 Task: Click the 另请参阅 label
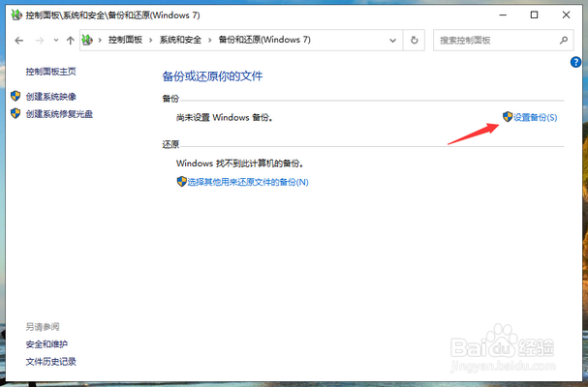43,327
